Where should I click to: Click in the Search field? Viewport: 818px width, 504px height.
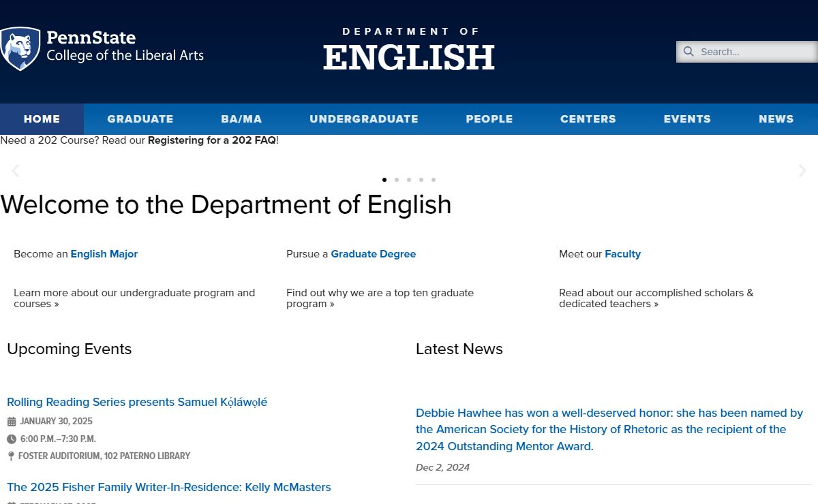[747, 52]
